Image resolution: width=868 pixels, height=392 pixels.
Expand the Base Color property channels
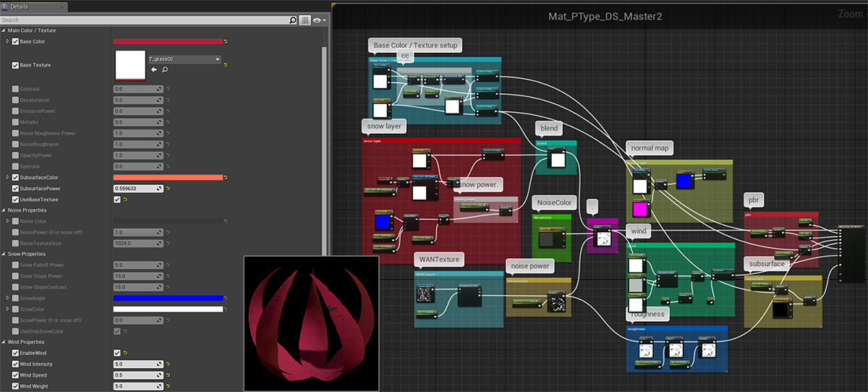pyautogui.click(x=7, y=42)
